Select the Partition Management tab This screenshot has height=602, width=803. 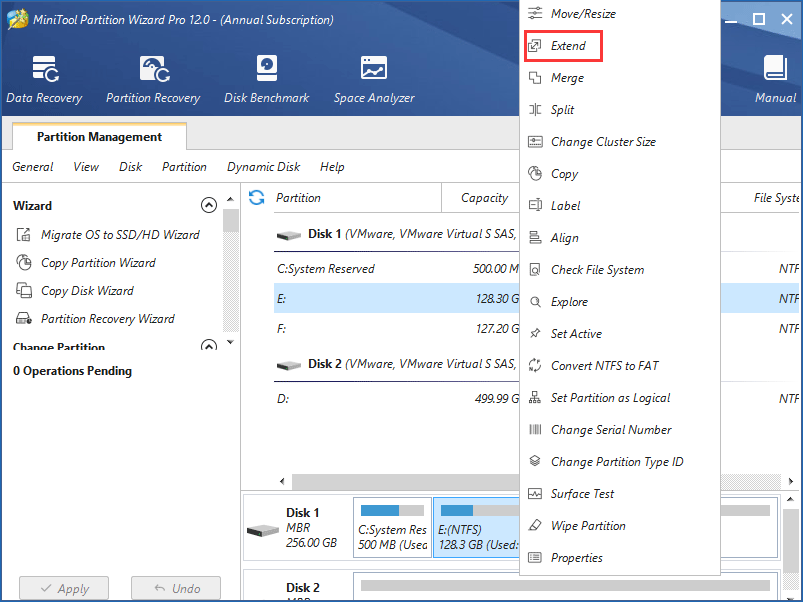99,137
